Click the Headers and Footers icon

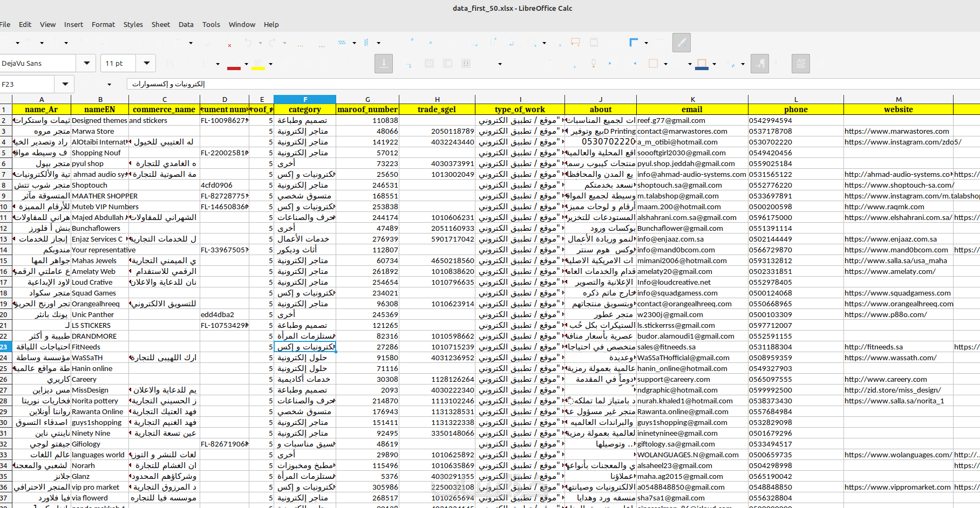[594, 43]
